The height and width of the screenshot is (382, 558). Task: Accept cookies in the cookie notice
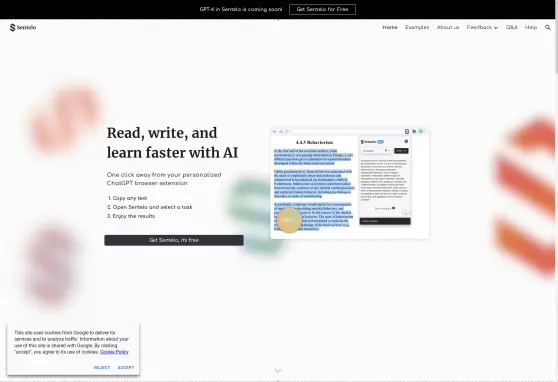126,367
